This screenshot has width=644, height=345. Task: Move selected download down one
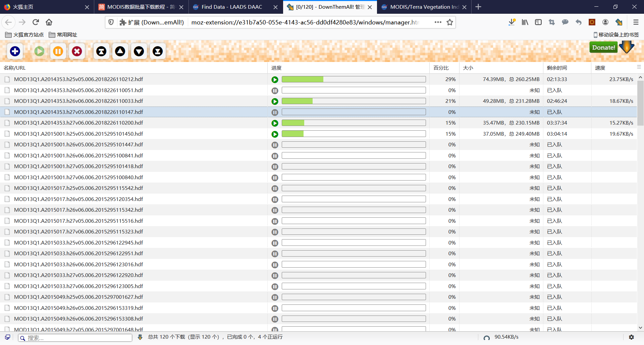pos(139,51)
